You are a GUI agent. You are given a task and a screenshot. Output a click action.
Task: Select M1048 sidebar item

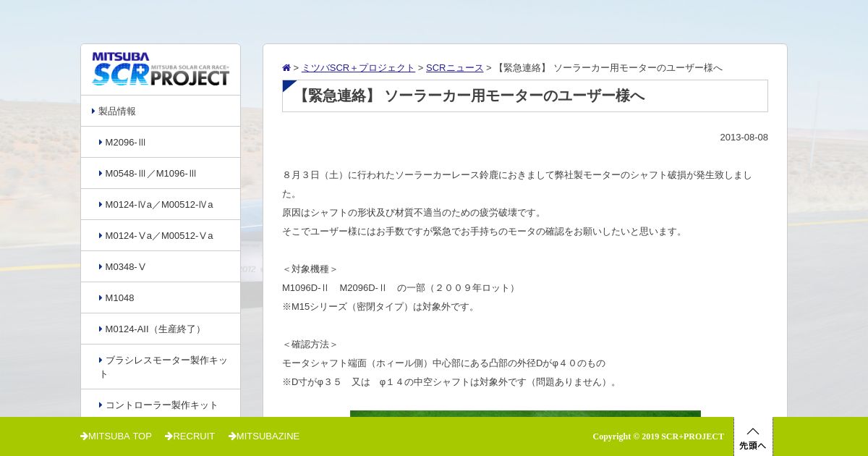click(161, 297)
